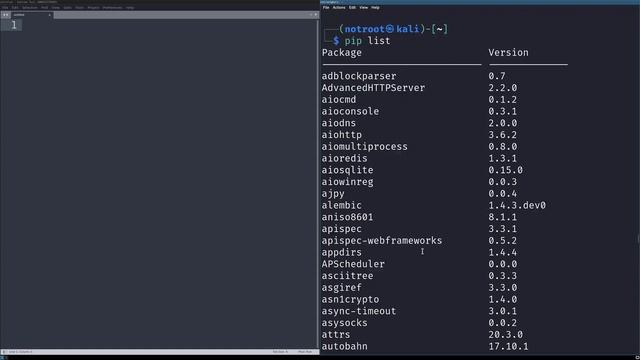Viewport: 640px width, 360px height.
Task: Click version 8.1.1 of aniso8601
Action: coord(503,217)
